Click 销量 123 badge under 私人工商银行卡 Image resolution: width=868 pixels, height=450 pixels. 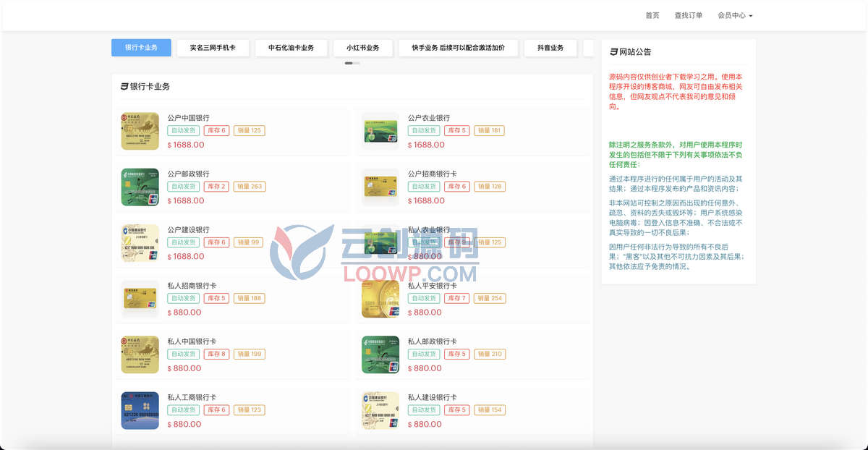point(250,410)
